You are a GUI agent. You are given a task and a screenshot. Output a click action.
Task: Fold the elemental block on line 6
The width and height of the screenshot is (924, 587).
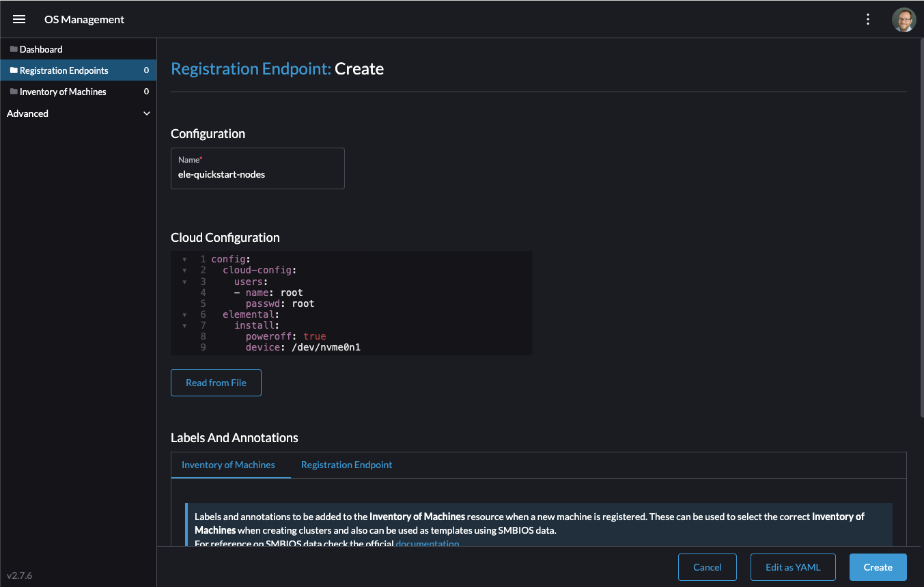[184, 315]
